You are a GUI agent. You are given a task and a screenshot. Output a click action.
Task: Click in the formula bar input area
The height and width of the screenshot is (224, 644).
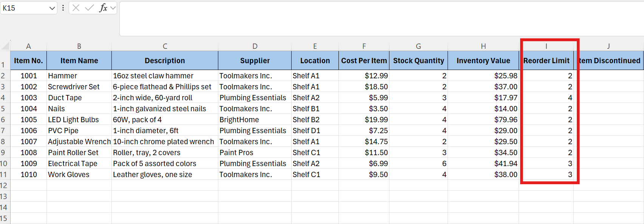point(378,19)
